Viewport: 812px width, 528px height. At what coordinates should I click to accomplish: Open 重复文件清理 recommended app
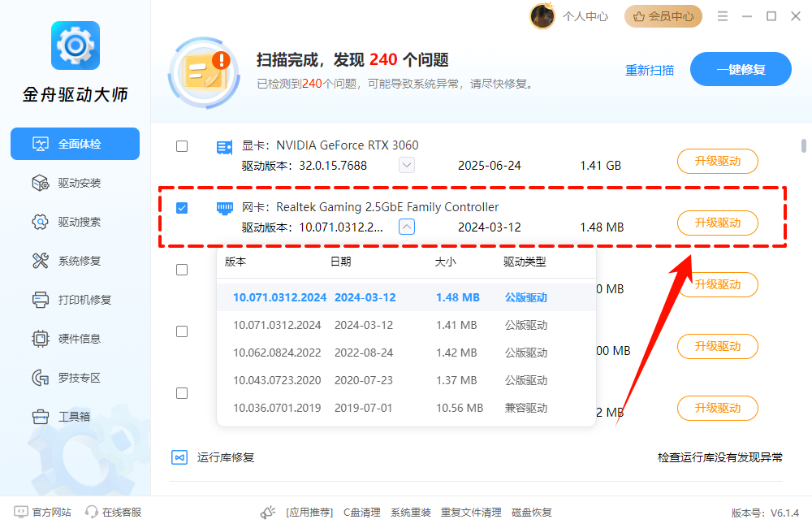[471, 513]
